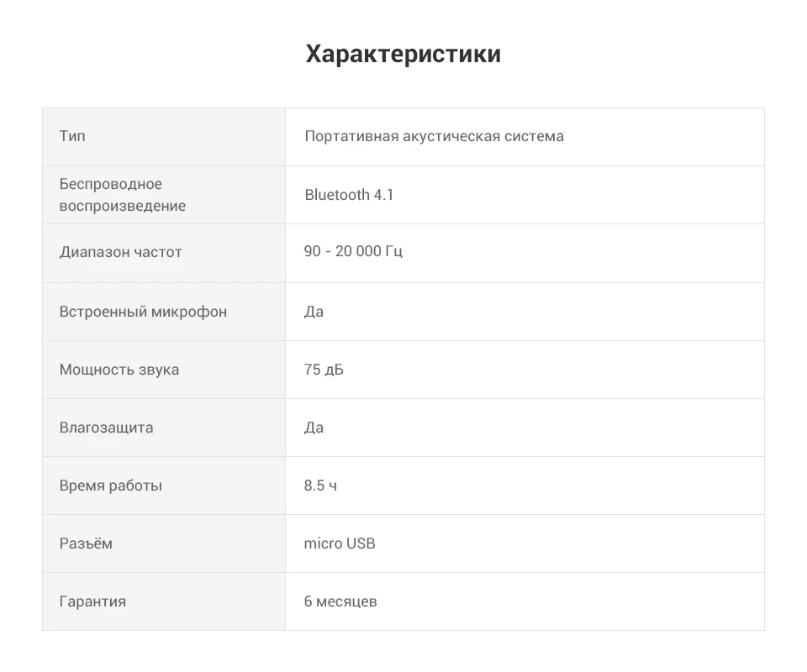Click Портативная акустическая система value
The image size is (807, 672).
(x=434, y=136)
